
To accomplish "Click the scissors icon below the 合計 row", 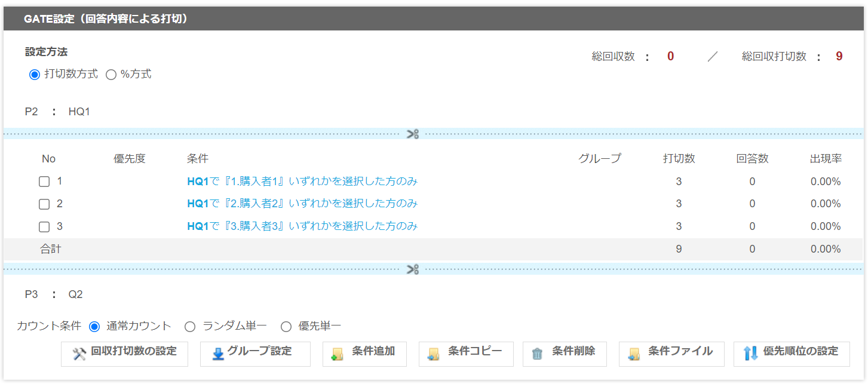I will pyautogui.click(x=413, y=269).
